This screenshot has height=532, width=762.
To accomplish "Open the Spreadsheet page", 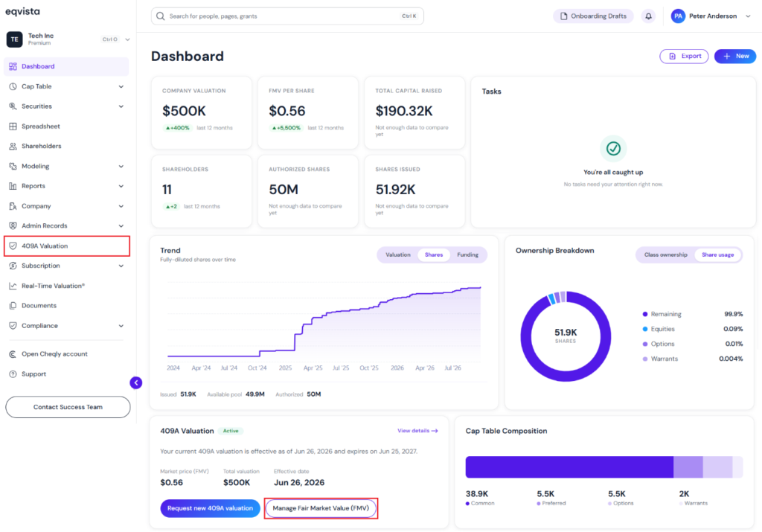I will coord(66,126).
